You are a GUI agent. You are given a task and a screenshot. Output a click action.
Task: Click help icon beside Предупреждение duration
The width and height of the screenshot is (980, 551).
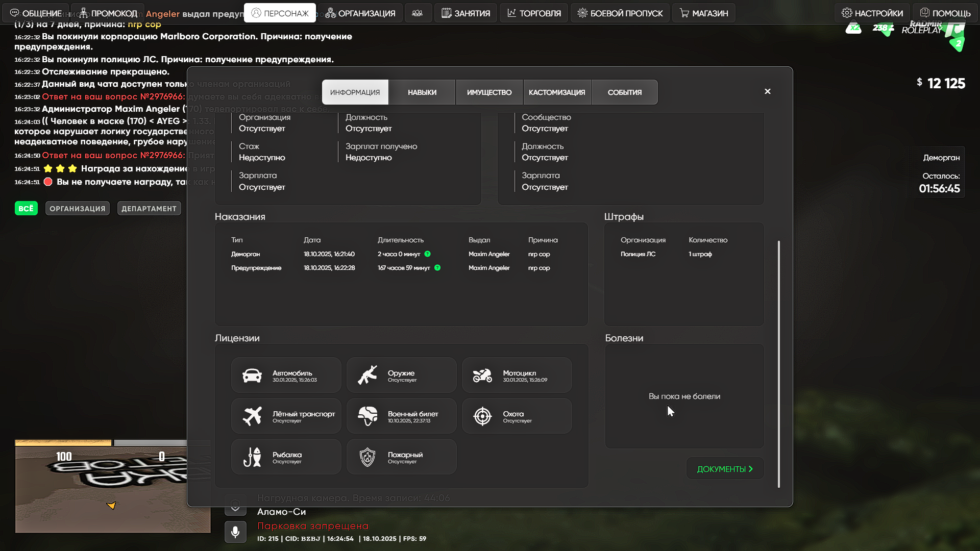point(437,268)
